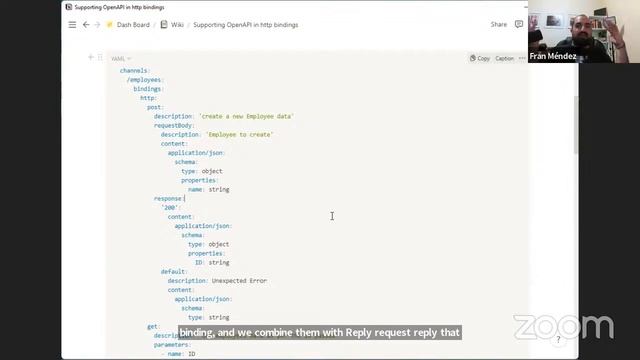Click the 'ID: string' line

212,262
